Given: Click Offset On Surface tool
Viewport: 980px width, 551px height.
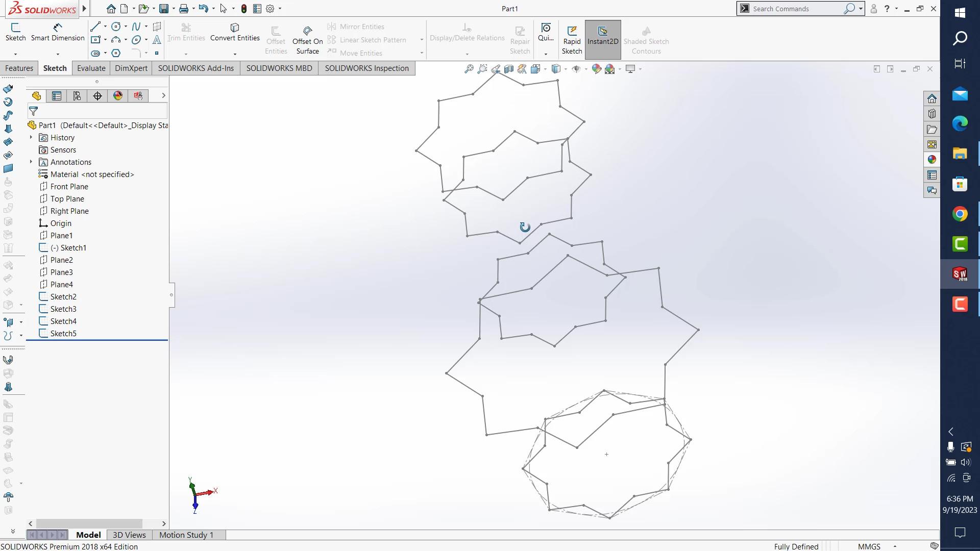Looking at the screenshot, I should (307, 40).
